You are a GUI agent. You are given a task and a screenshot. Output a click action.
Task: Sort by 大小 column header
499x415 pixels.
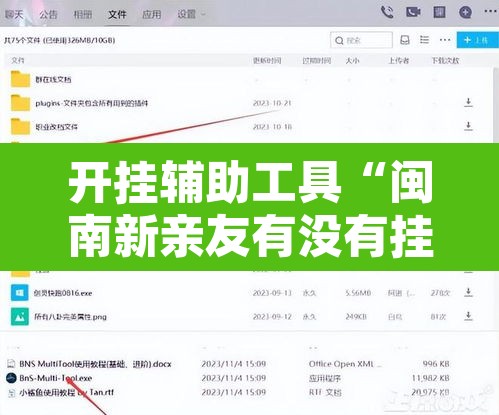352,61
